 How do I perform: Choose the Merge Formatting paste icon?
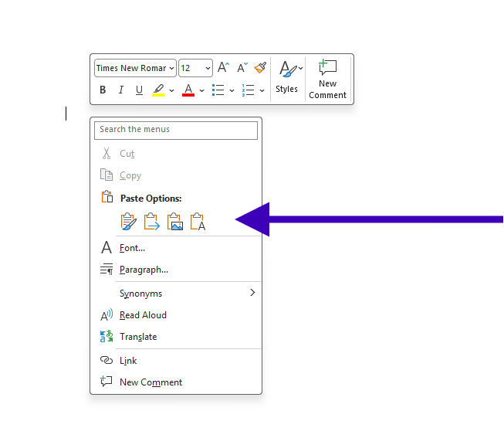(152, 222)
